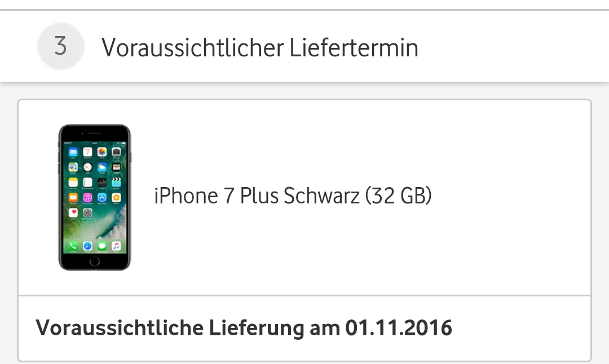609x364 pixels.
Task: Click the Calendar app icon on the phone
Action: 88,152
